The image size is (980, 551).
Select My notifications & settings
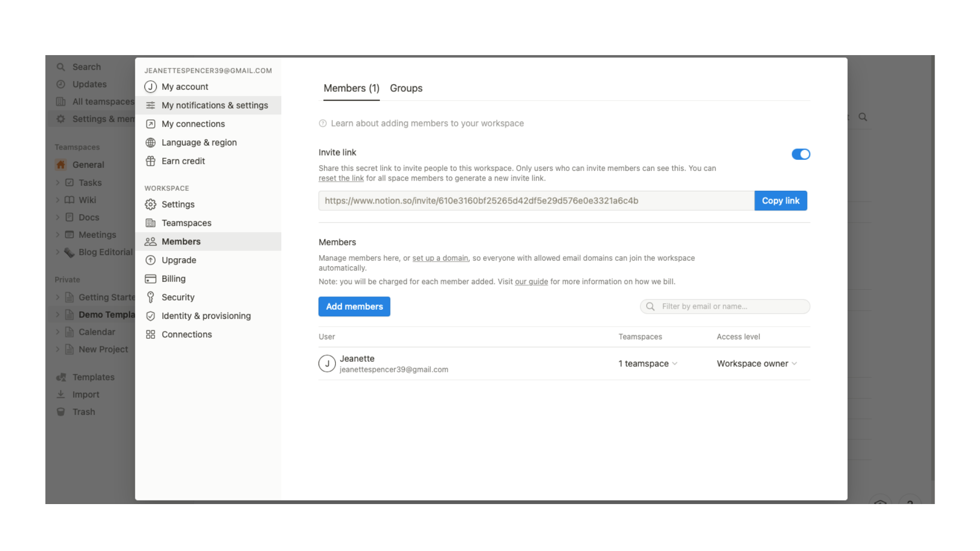[214, 105]
